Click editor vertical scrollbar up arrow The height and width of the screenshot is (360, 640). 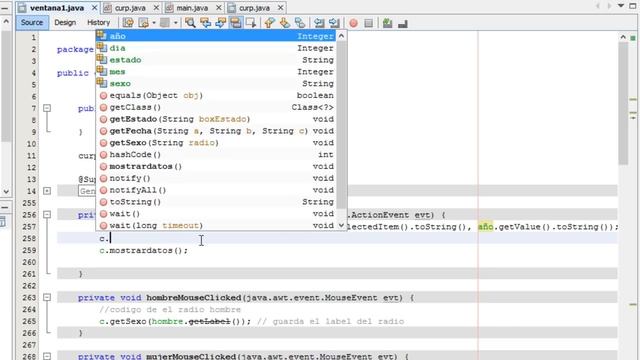(623, 37)
